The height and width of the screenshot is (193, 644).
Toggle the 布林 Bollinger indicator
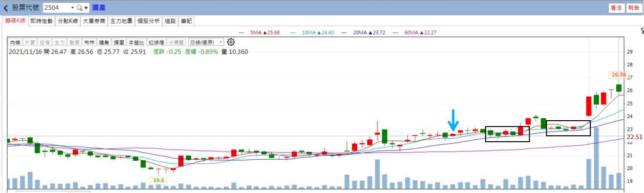(x=89, y=43)
